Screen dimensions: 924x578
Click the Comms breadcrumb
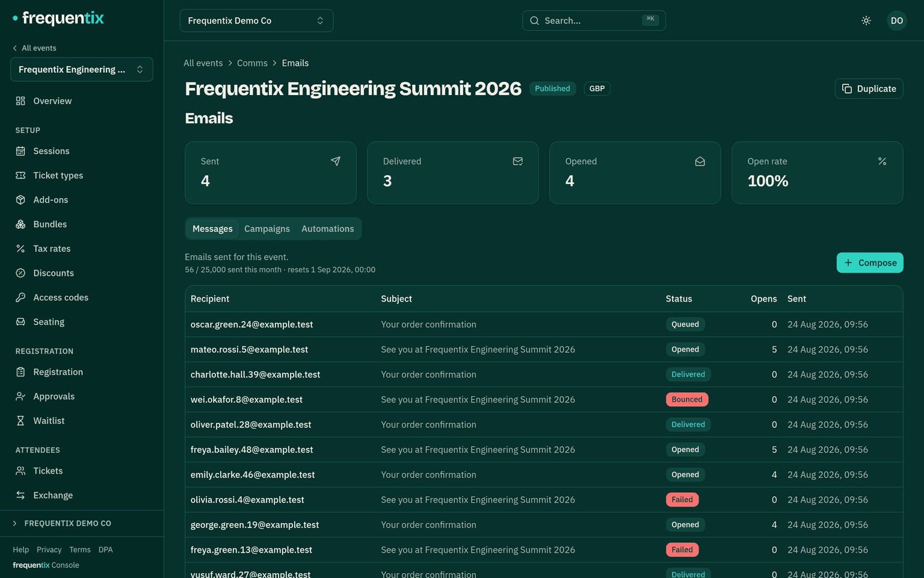point(252,63)
